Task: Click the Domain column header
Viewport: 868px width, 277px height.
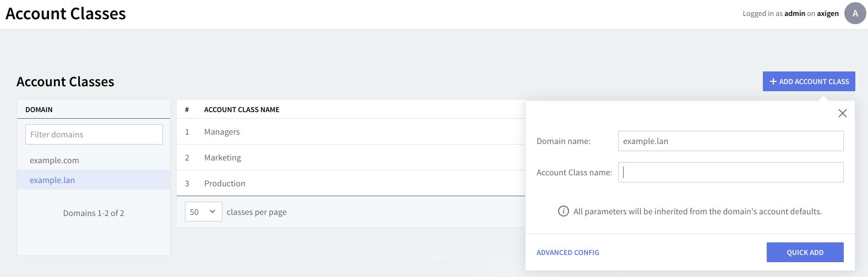Action: (39, 110)
